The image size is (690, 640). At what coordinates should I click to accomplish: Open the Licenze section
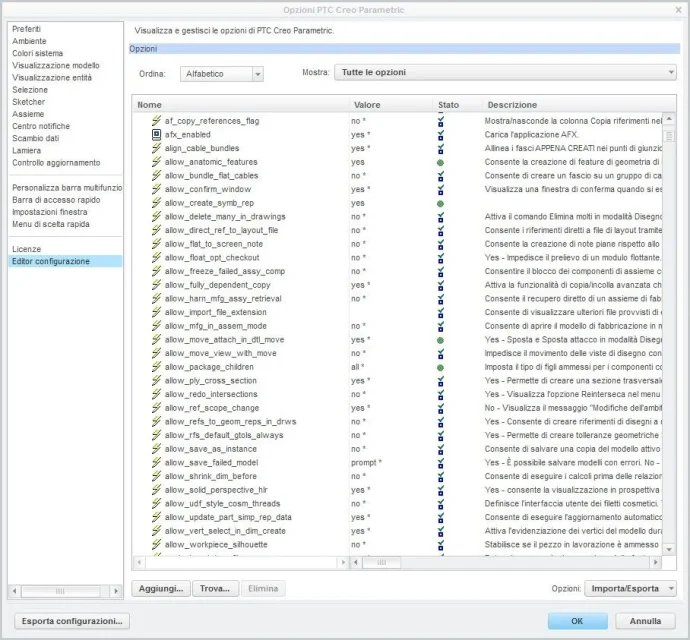pos(26,249)
